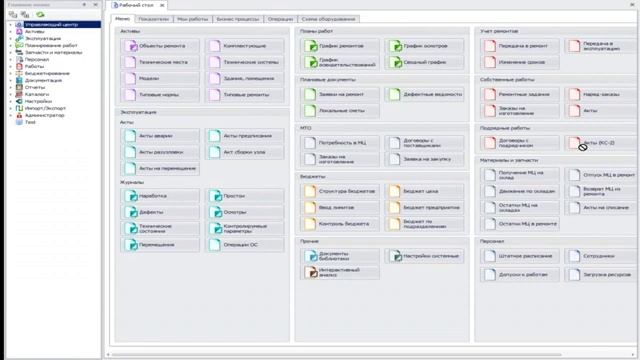This screenshot has width=640, height=360.
Task: Open the Комплектующие tile
Action: click(244, 46)
